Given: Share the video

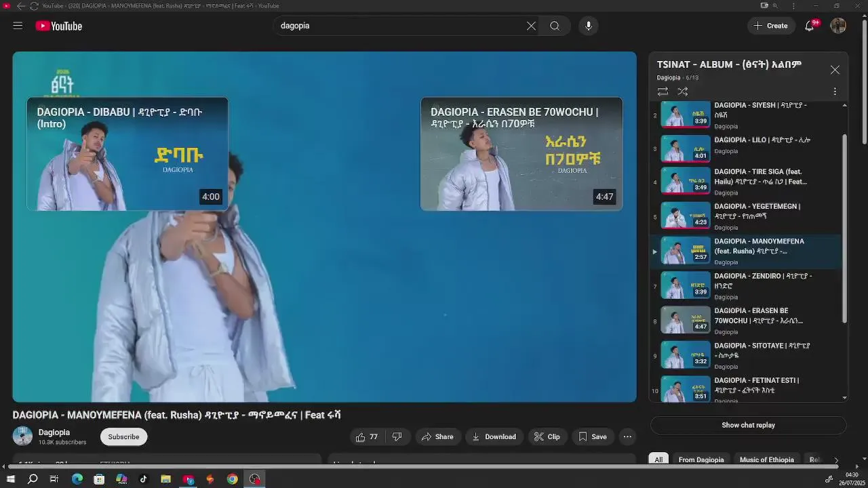Looking at the screenshot, I should coord(437,436).
